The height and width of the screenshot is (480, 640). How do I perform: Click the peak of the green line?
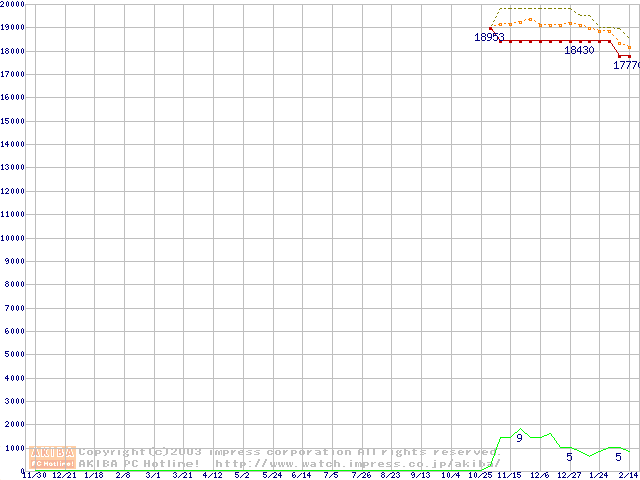pyautogui.click(x=520, y=428)
